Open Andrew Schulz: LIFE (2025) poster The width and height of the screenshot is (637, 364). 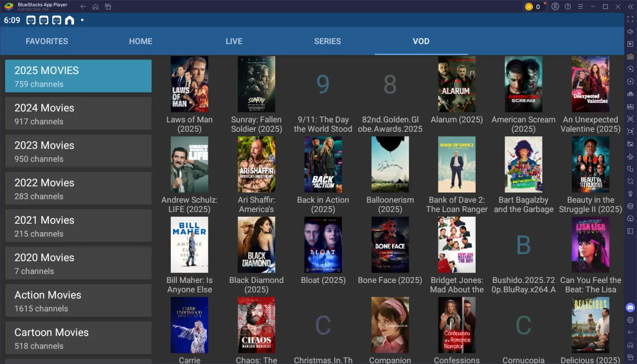click(190, 165)
